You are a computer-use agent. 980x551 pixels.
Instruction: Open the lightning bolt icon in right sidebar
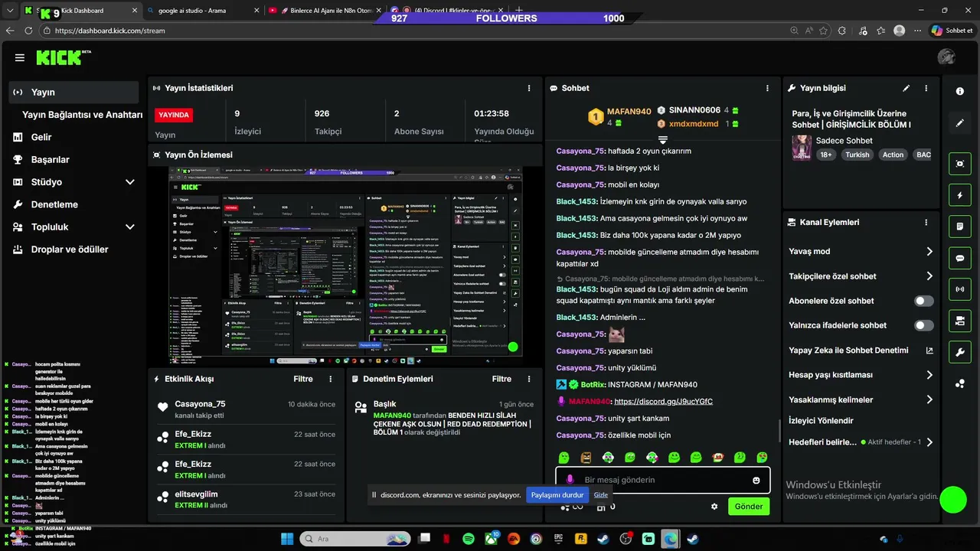960,195
